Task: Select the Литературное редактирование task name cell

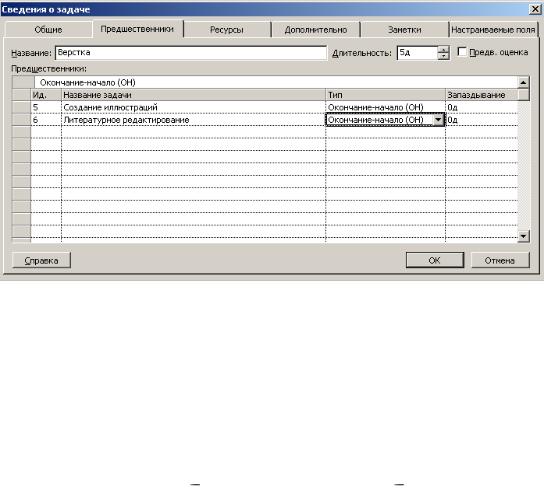Action: coord(193,120)
